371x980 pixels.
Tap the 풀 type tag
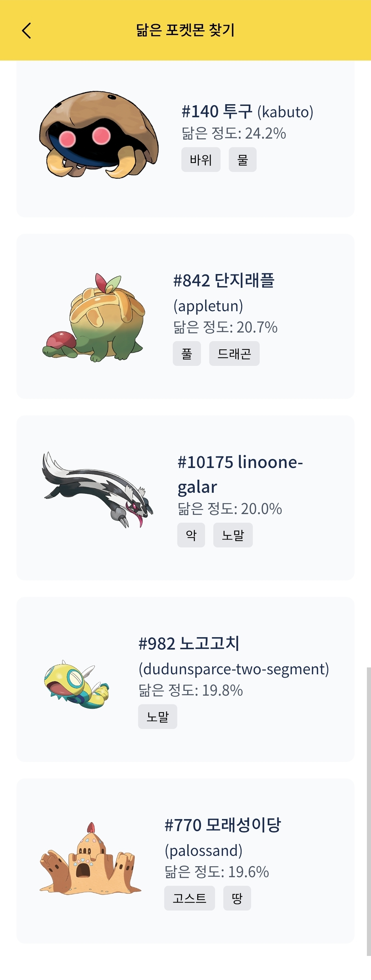[187, 354]
